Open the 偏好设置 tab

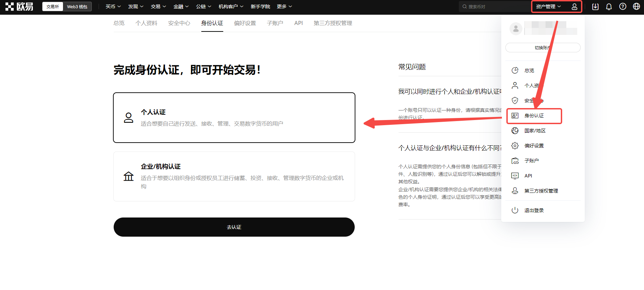point(245,23)
